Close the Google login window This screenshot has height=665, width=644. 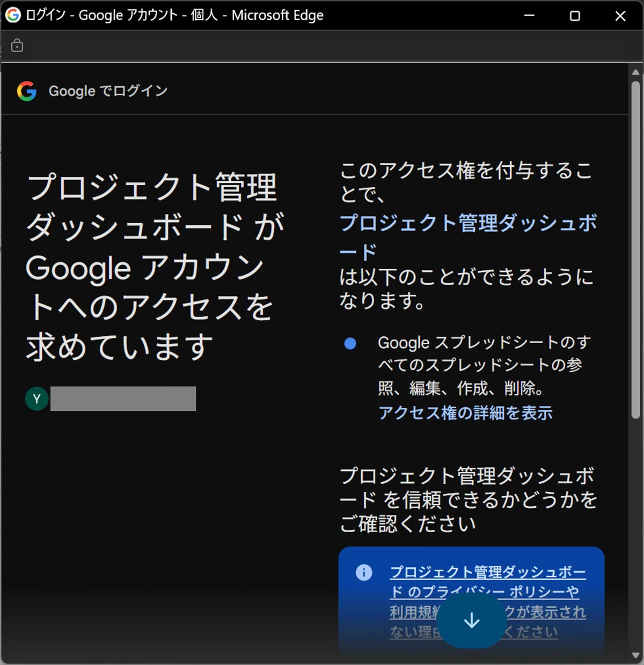(x=620, y=16)
